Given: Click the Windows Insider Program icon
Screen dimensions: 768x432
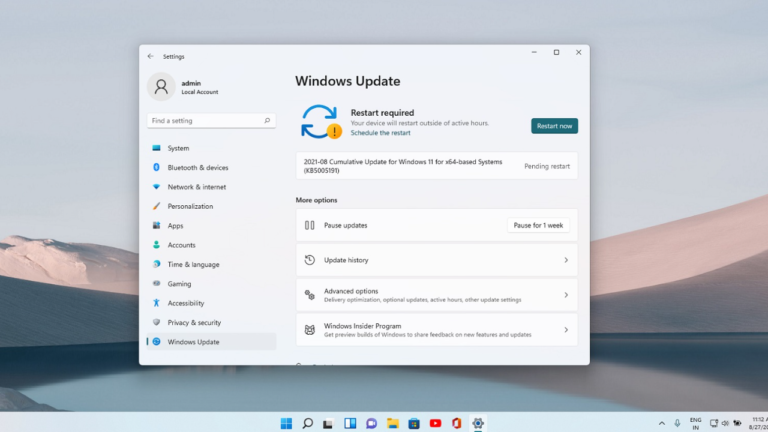Looking at the screenshot, I should coord(310,330).
